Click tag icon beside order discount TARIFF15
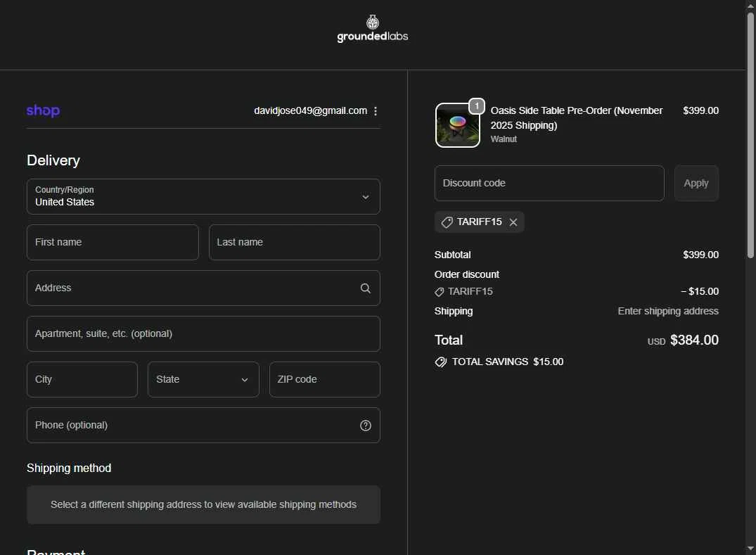 [440, 292]
